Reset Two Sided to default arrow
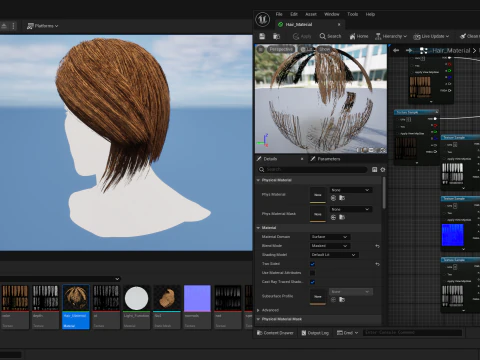480x360 pixels. pos(377,264)
